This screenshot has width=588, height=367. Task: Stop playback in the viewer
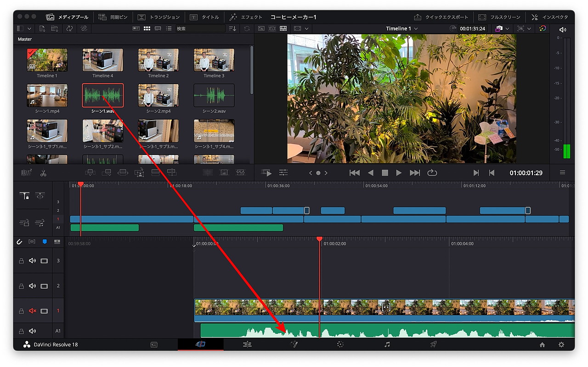(385, 173)
